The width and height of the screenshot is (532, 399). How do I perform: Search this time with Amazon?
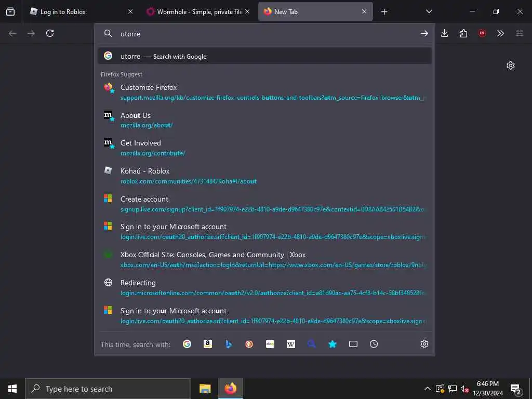[x=208, y=344]
